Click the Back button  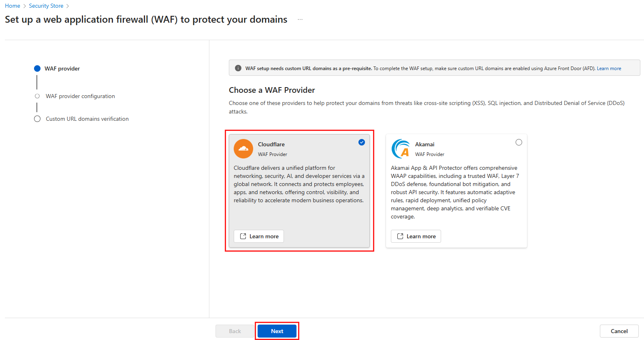click(x=235, y=331)
